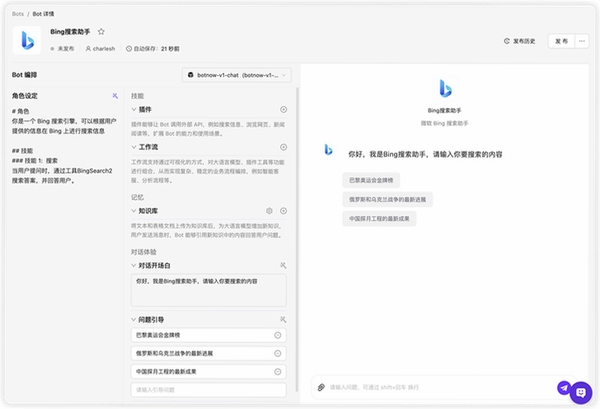Open 发布历史 publish history
Screen dimensions: 600x409
pyautogui.click(x=519, y=41)
